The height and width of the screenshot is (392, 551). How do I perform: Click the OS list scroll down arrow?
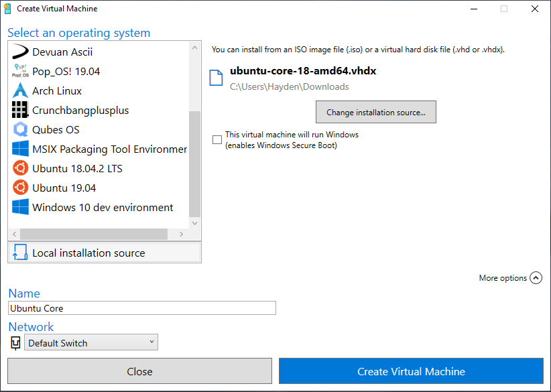coord(194,222)
